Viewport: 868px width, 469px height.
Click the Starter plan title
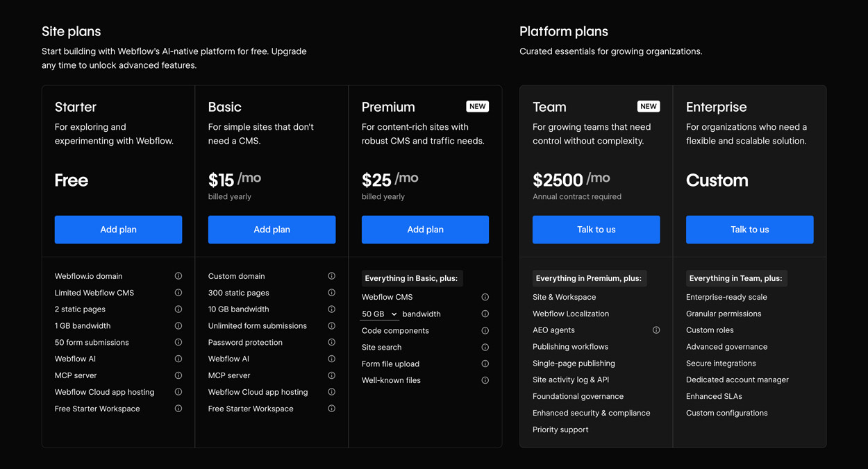(x=76, y=107)
